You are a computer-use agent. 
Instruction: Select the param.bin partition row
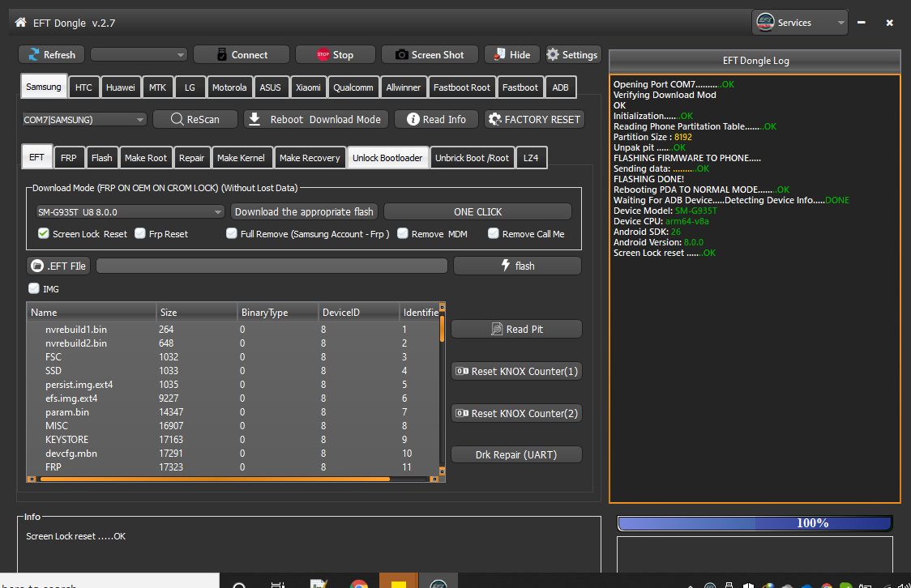[x=233, y=412]
